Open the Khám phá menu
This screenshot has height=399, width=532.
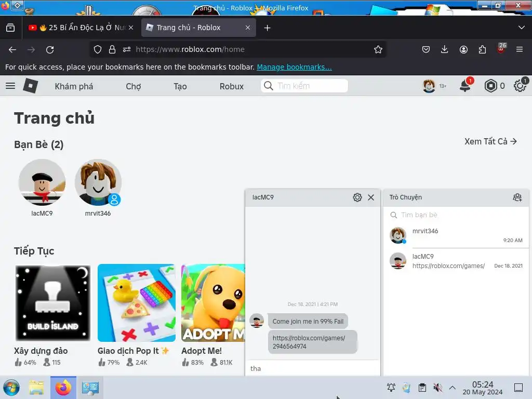point(74,87)
